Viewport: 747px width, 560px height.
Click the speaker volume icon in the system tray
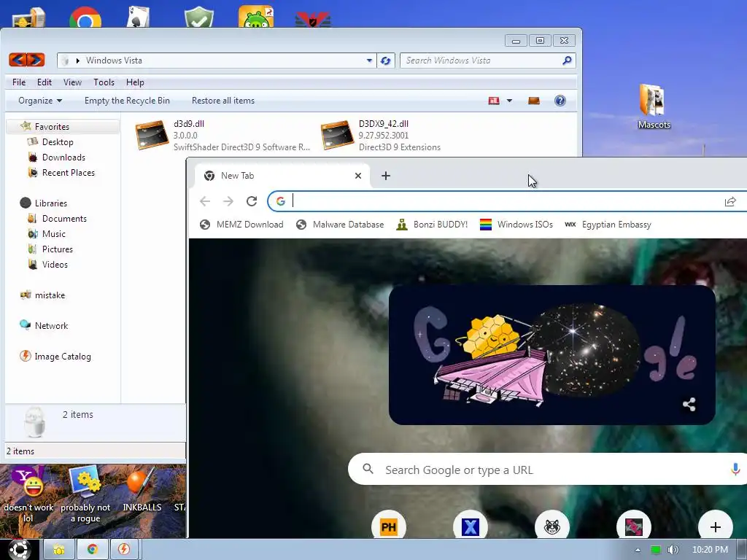pos(673,550)
